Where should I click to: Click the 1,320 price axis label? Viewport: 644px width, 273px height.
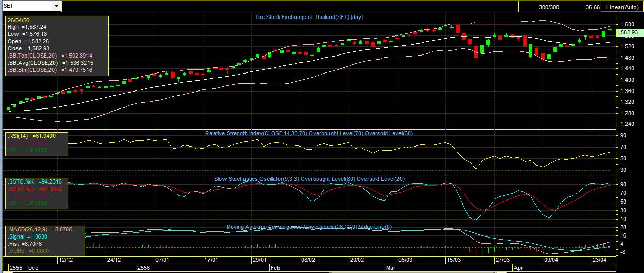(x=628, y=102)
